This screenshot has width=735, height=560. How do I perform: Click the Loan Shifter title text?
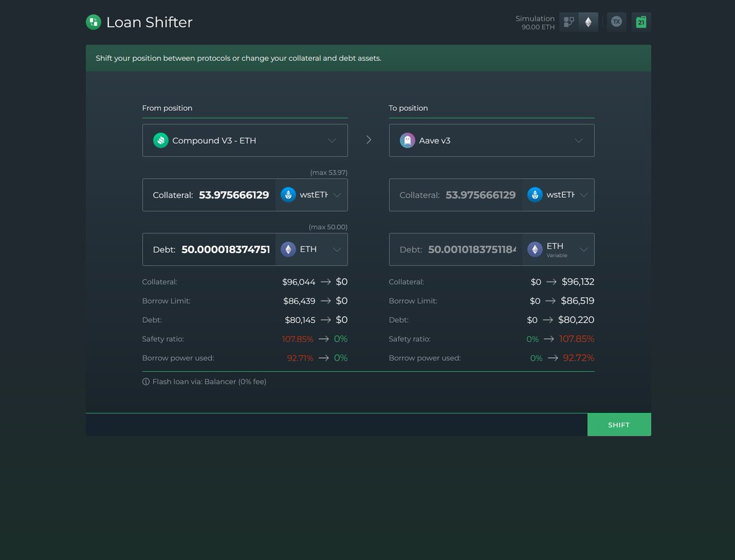149,22
